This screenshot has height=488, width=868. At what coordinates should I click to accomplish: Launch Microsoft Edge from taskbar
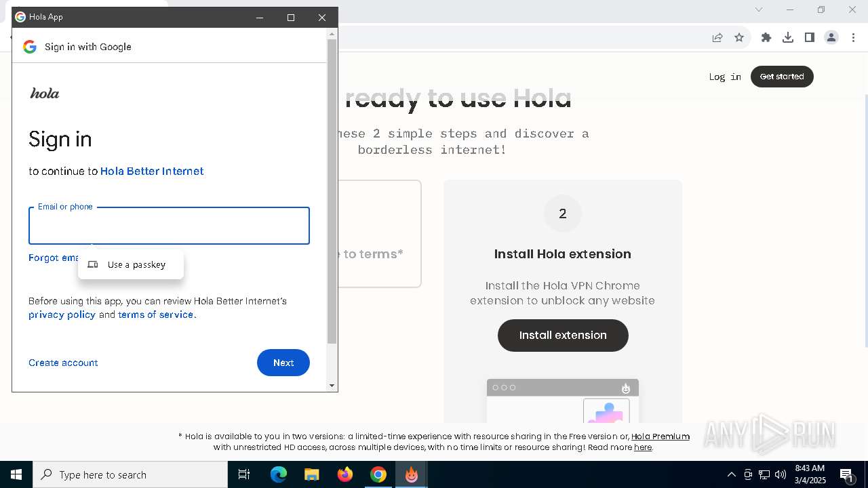(279, 474)
